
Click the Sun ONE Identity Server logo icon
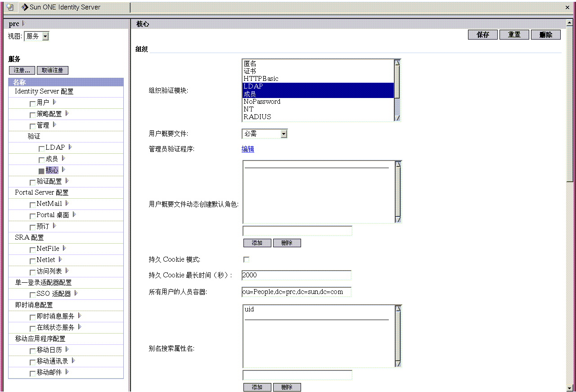[25, 7]
